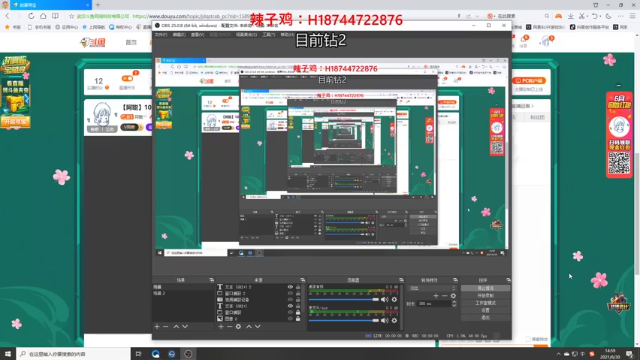Open 工具(T) menu in OBS
640x360 pixels.
[269, 35]
